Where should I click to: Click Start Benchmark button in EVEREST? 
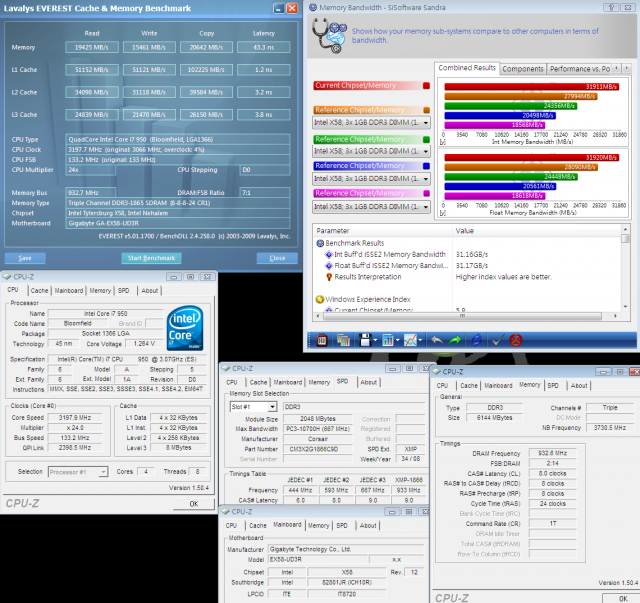pos(151,258)
